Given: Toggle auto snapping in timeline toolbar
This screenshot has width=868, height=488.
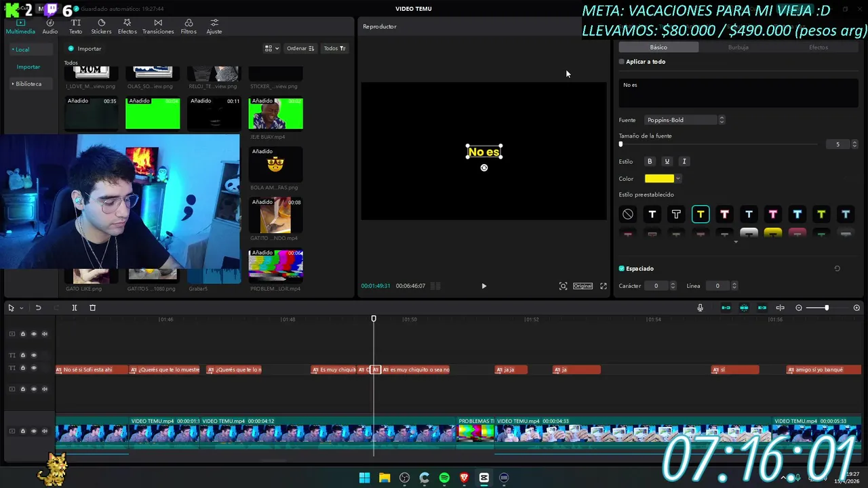Looking at the screenshot, I should (x=744, y=308).
